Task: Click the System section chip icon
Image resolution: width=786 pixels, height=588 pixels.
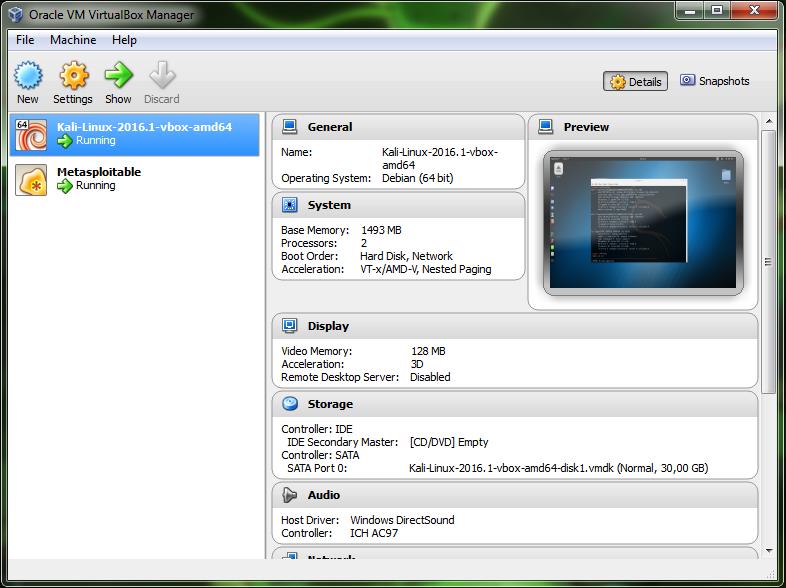Action: 290,205
